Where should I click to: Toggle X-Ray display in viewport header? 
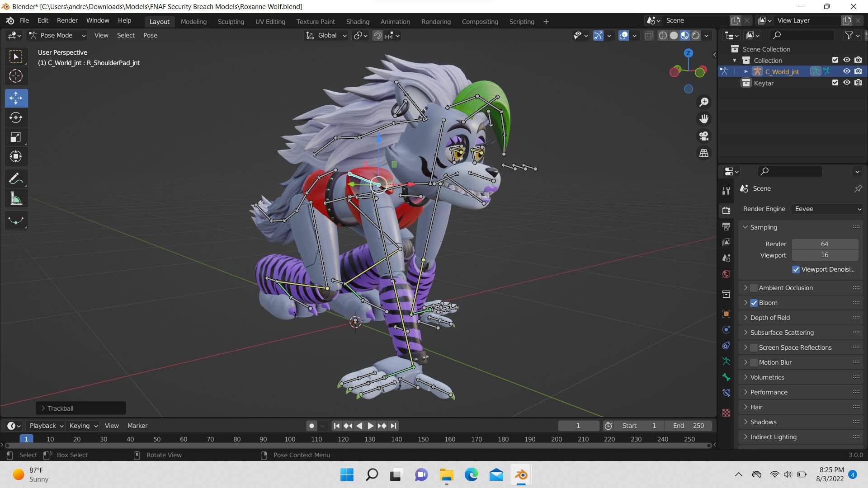click(649, 35)
